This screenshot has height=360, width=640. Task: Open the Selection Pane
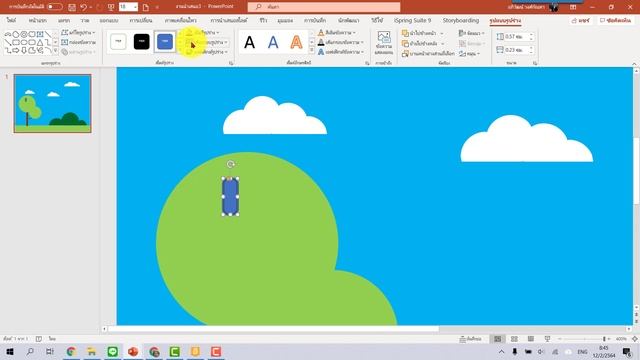pyautogui.click(x=428, y=53)
